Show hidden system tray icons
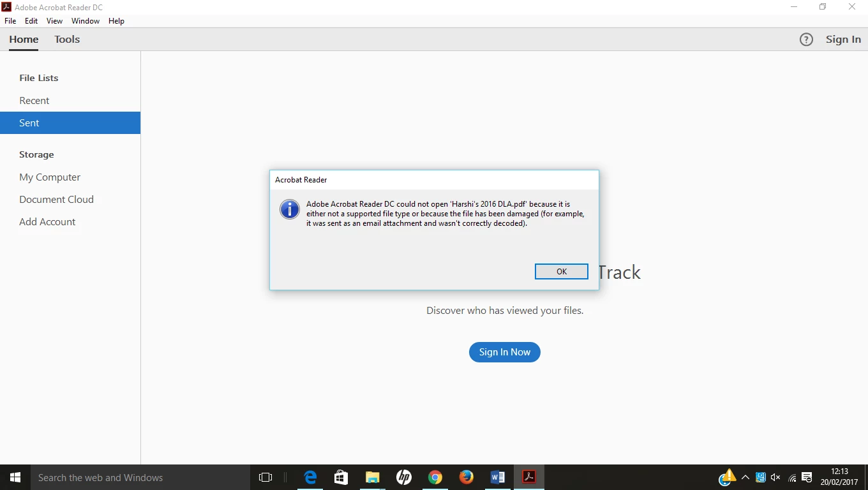Screen dimensions: 868x490 [x=745, y=477]
